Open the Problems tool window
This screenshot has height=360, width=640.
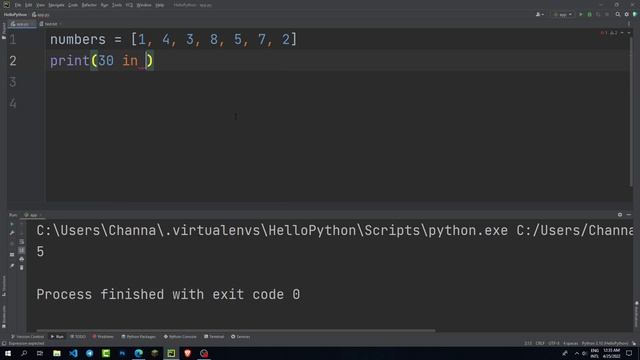pyautogui.click(x=103, y=337)
